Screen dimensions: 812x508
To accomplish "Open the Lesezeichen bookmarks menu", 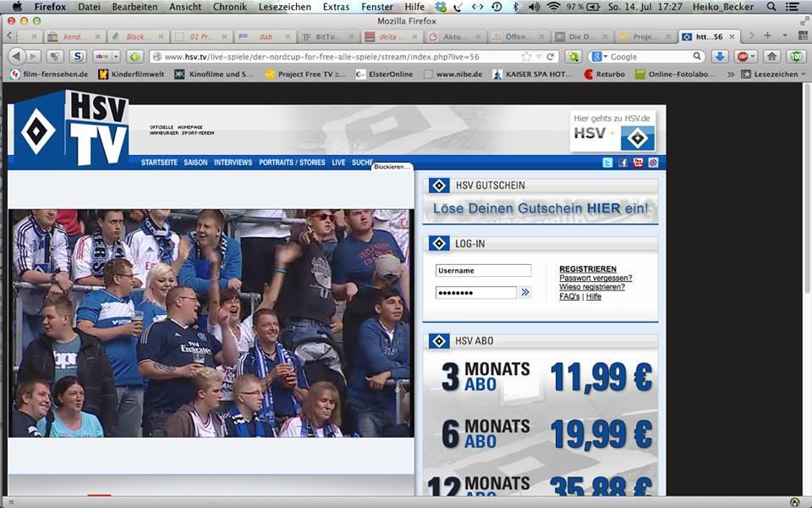I will coord(773,75).
